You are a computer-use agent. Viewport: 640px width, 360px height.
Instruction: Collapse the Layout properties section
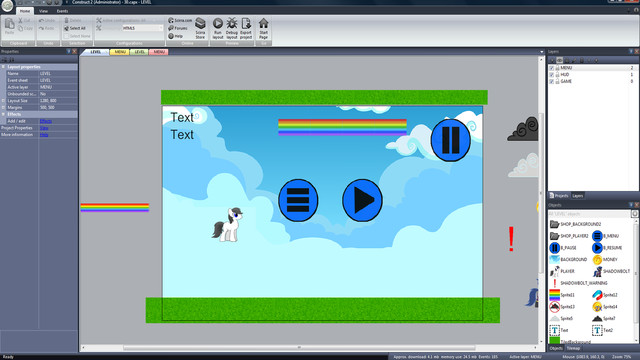[3, 67]
